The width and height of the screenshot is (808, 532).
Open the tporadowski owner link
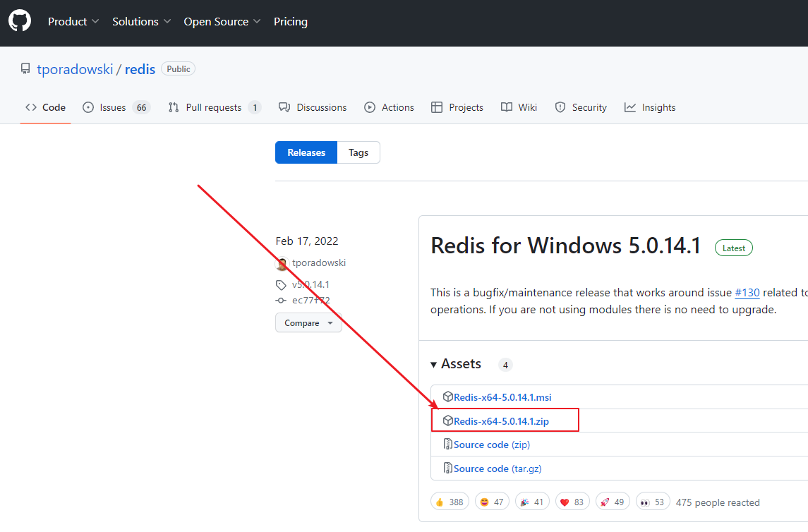point(75,69)
